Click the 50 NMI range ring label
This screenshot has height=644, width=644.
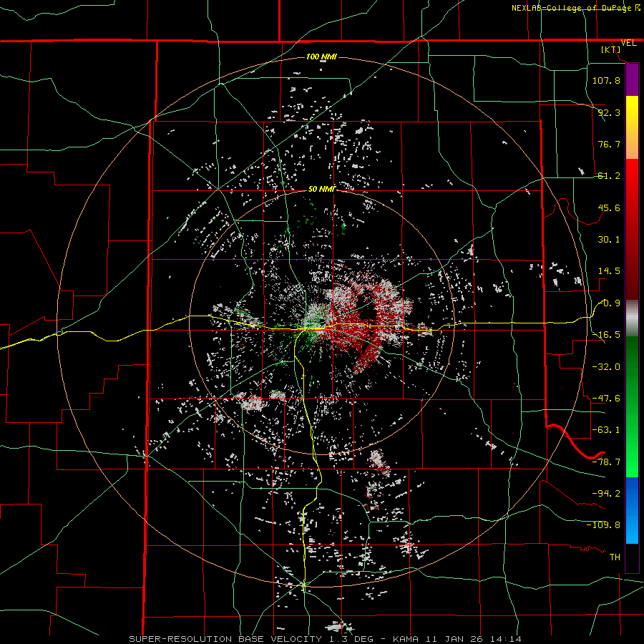click(x=322, y=190)
